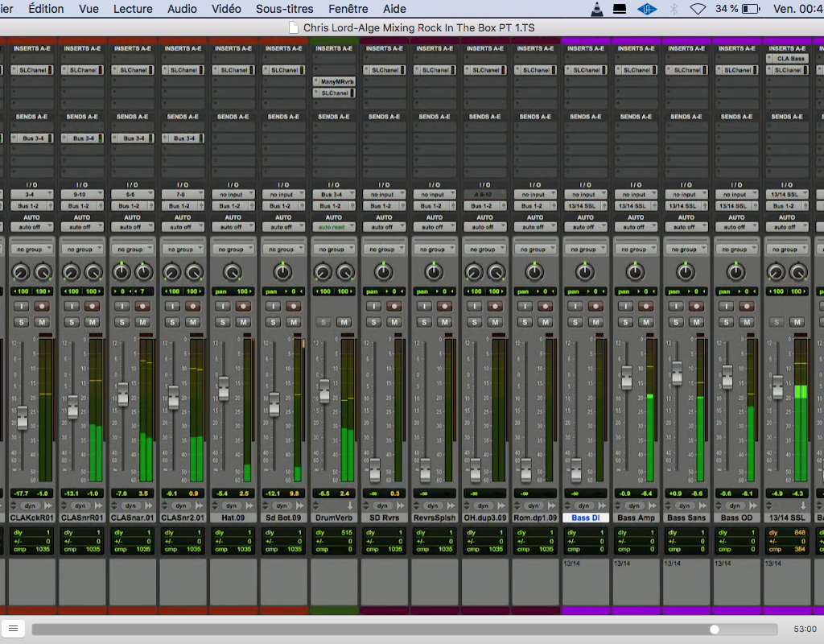Open the Sous-titres menu
824x644 pixels.
point(284,9)
